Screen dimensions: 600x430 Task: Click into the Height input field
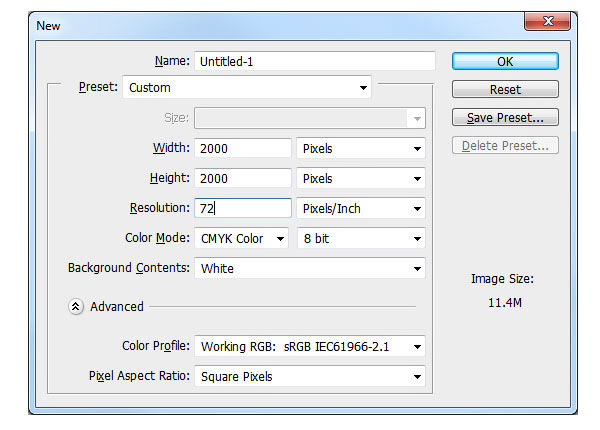tap(243, 178)
